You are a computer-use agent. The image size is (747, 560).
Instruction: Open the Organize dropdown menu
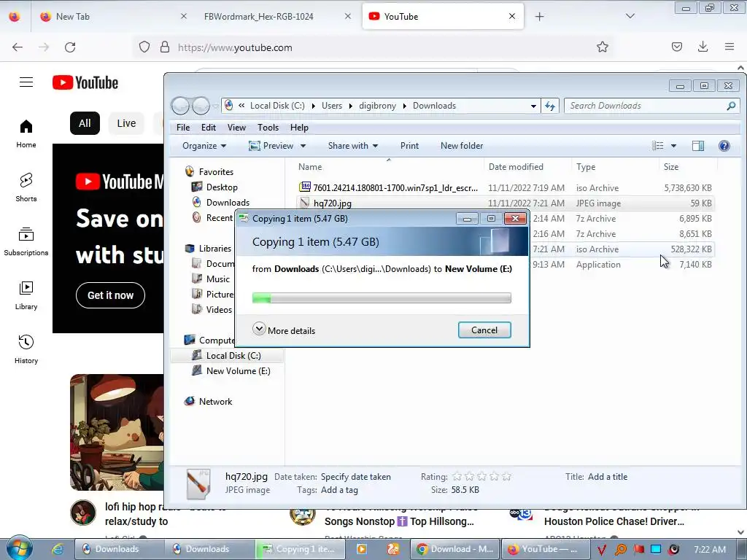[x=204, y=146]
